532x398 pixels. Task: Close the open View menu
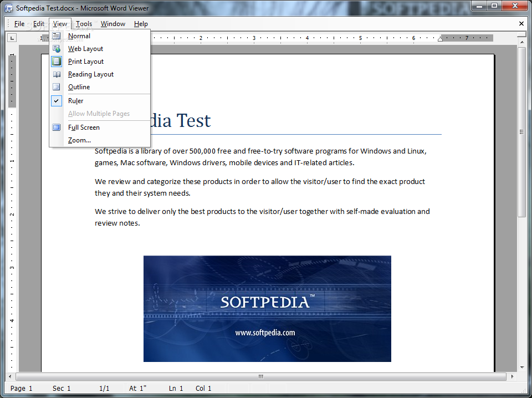tap(60, 24)
